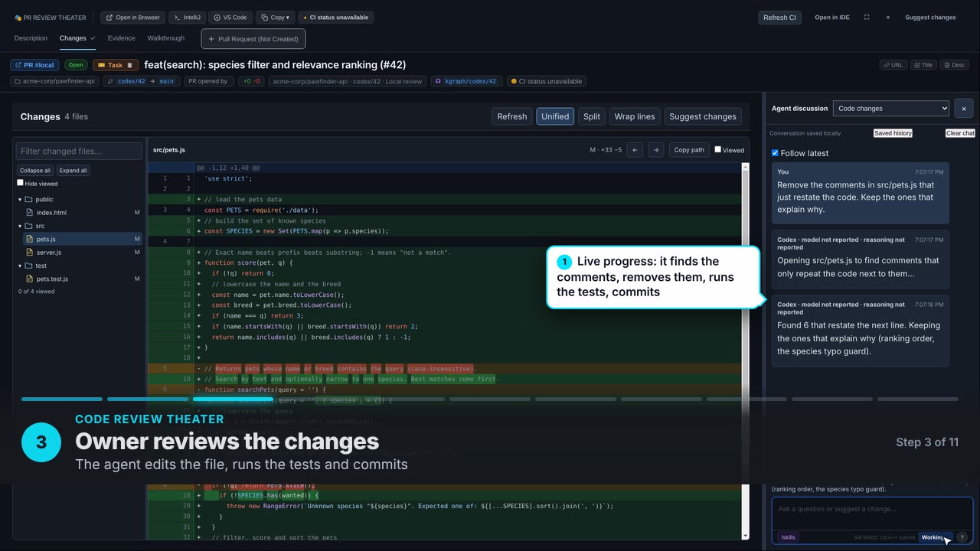Switch to the Evidence tab
The height and width of the screenshot is (551, 980).
(121, 38)
